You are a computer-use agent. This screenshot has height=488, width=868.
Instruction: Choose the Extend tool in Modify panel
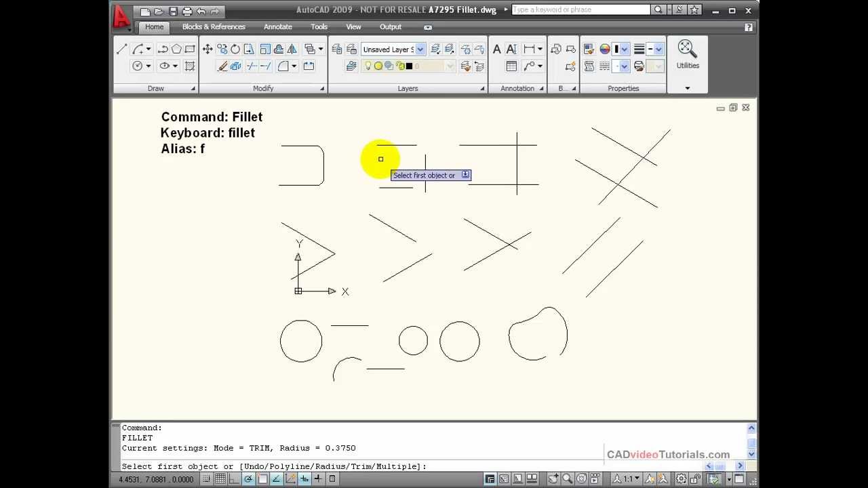[x=265, y=66]
